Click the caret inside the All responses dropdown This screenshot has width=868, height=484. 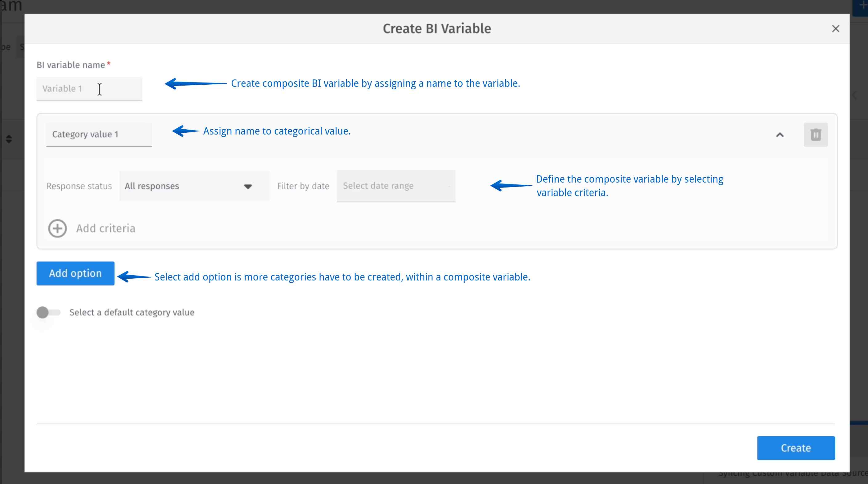[248, 186]
